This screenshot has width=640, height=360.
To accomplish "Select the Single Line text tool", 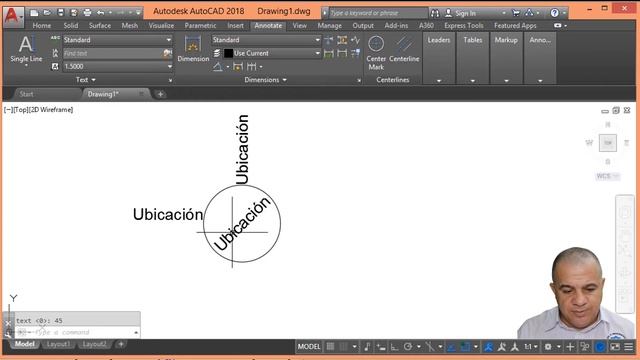I will tap(26, 49).
